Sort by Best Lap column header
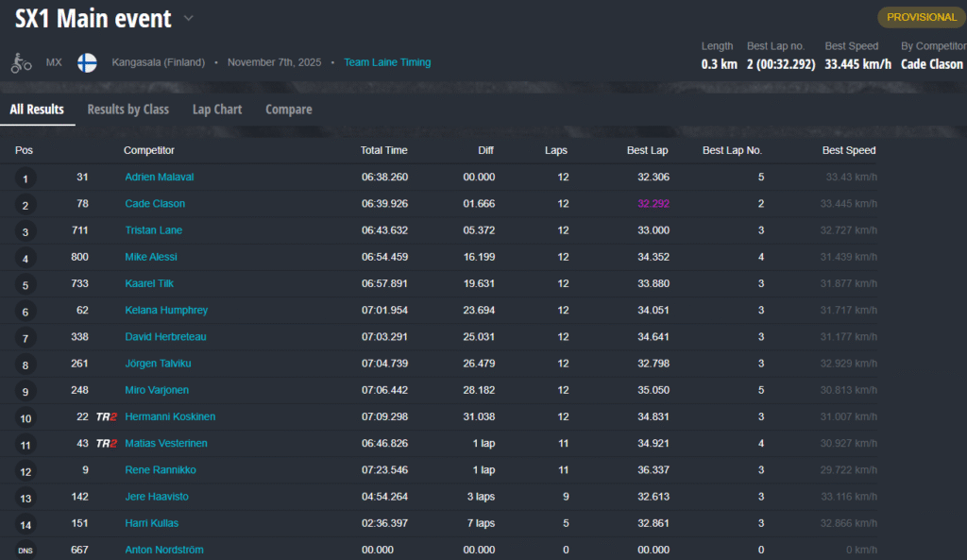The height and width of the screenshot is (560, 967). (x=646, y=150)
